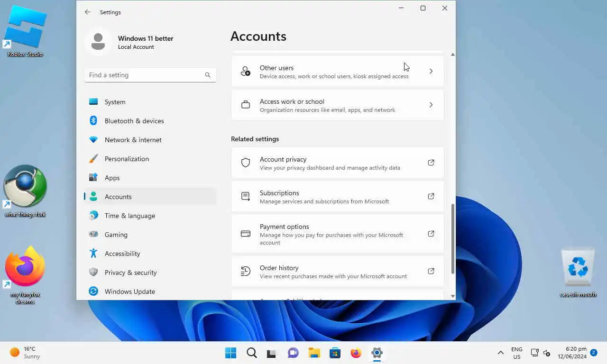Click the scrollbar up arrow
The width and height of the screenshot is (607, 364).
click(453, 55)
